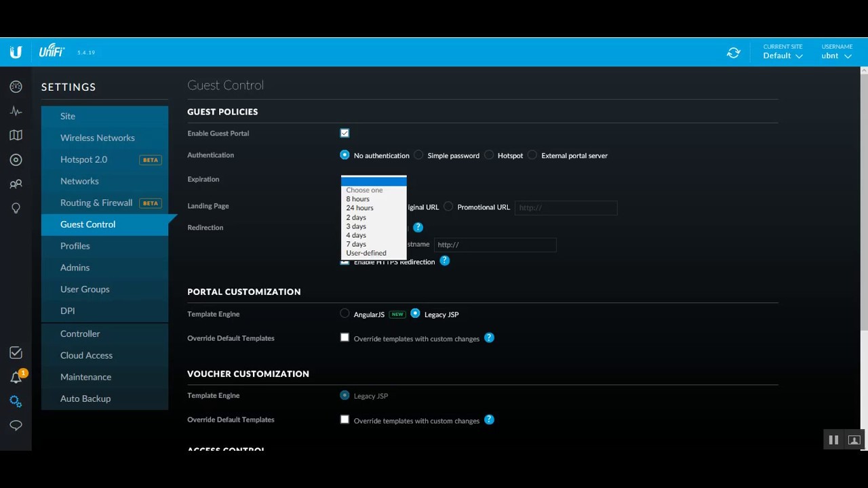Open Cloud Access settings

(104, 355)
